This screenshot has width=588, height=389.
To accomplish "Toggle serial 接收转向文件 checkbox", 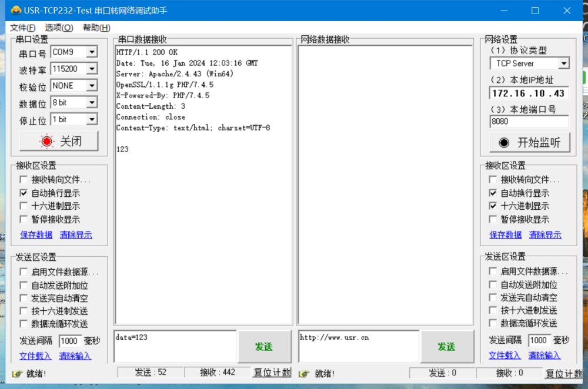I will click(24, 180).
